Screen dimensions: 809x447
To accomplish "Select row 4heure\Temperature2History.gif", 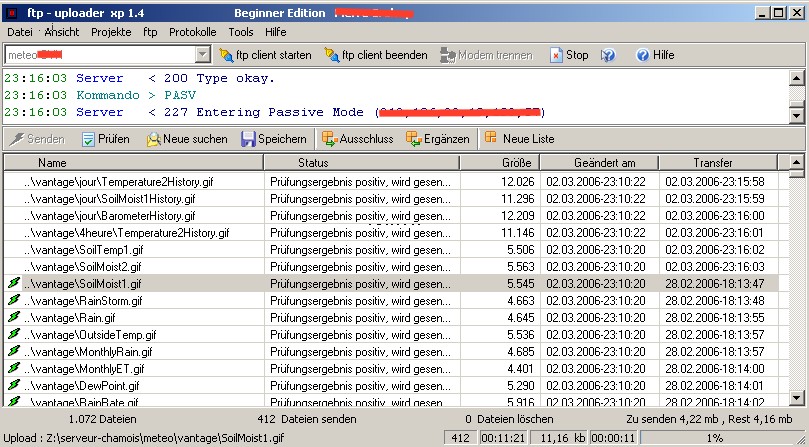I will 391,232.
